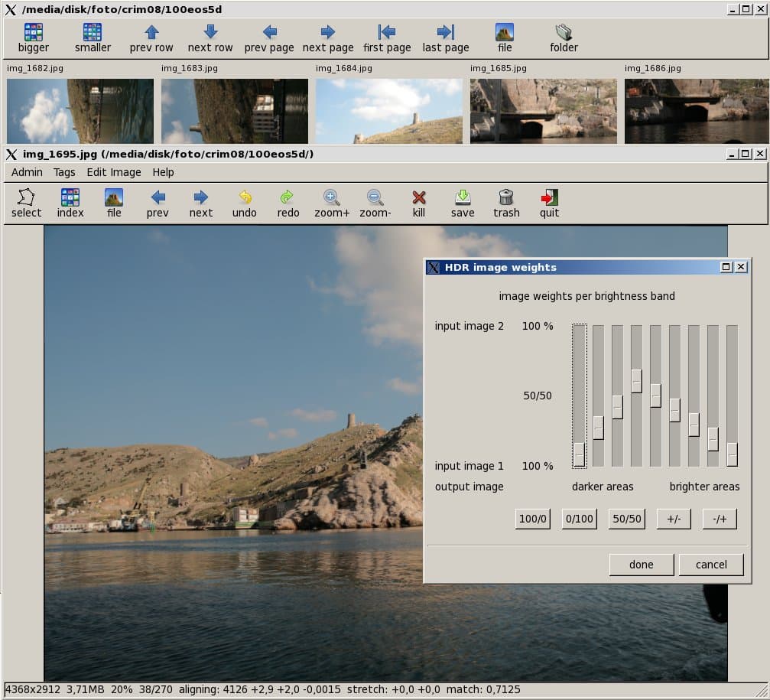Make thumbnails bigger

point(33,32)
